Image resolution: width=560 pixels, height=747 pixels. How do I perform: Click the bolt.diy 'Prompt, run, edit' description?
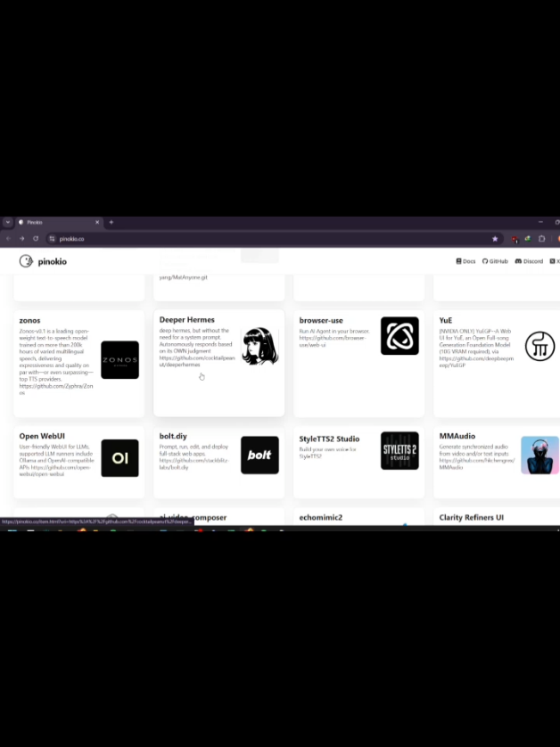coord(194,457)
